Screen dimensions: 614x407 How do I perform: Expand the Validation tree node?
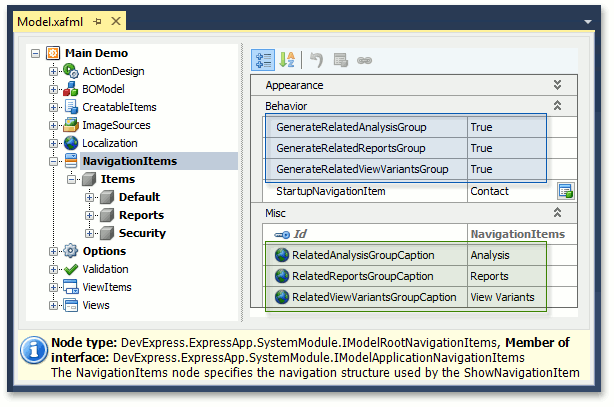pyautogui.click(x=53, y=270)
